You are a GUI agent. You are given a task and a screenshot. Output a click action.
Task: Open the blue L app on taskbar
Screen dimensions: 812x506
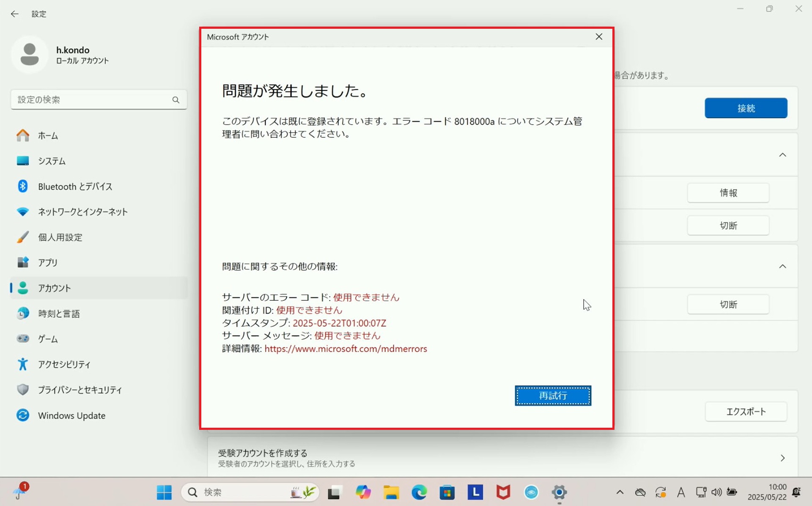tap(475, 492)
